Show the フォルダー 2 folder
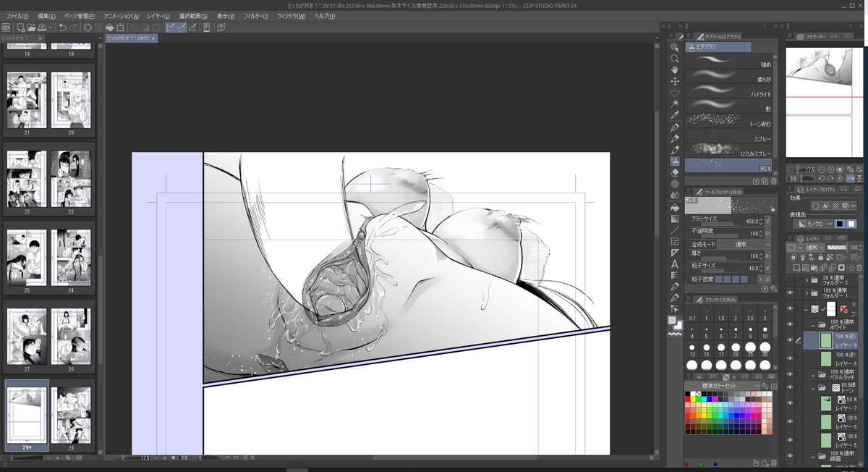 click(790, 279)
